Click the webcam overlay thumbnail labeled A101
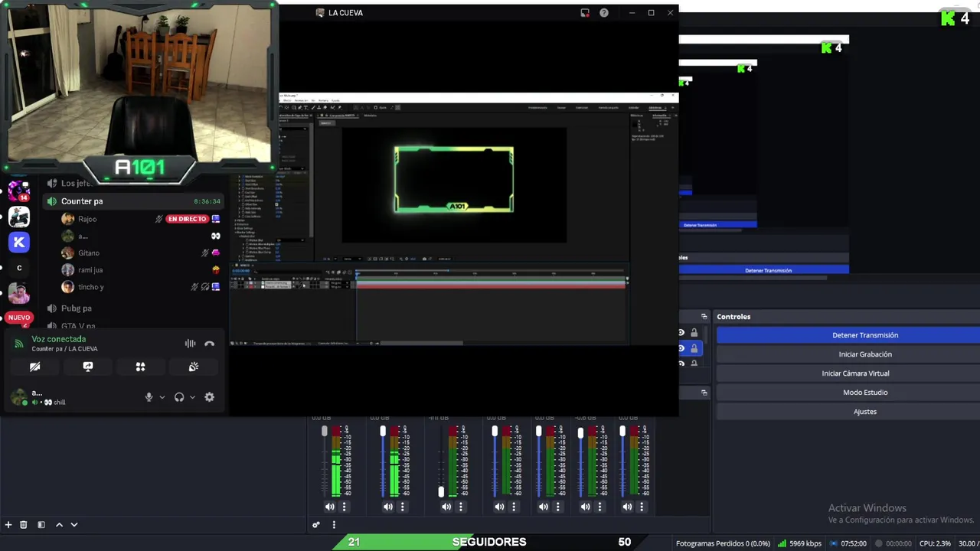Screen dimensions: 980x551 click(x=139, y=90)
